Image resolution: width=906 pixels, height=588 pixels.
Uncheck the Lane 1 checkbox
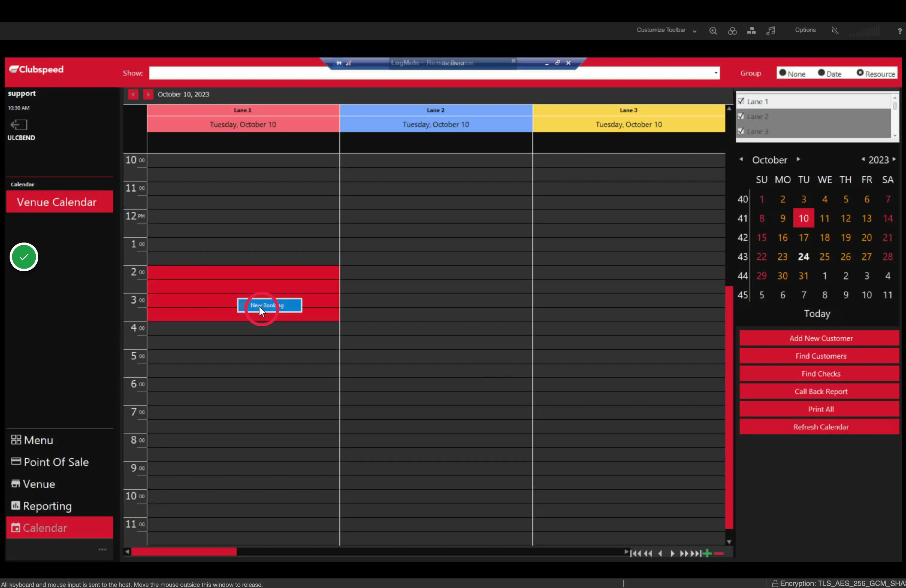pos(741,101)
